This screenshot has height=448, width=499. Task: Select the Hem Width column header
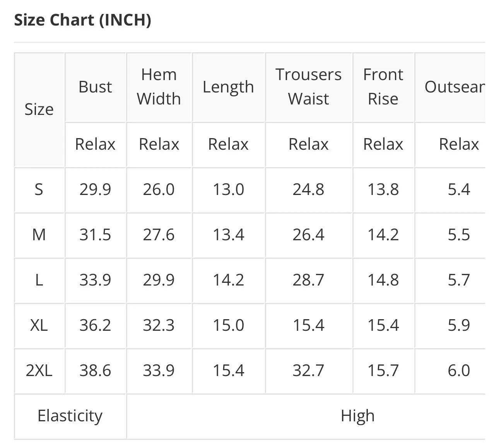coord(159,87)
